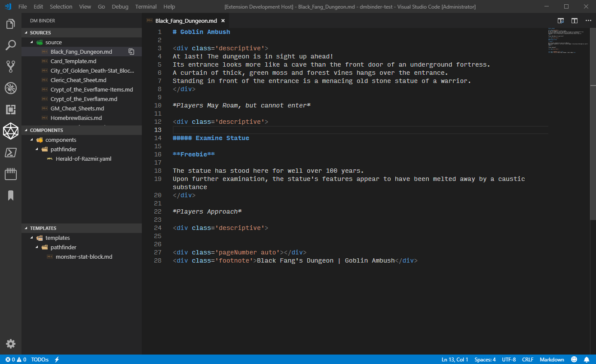Collapse the source folder
The image size is (596, 364).
tap(31, 42)
